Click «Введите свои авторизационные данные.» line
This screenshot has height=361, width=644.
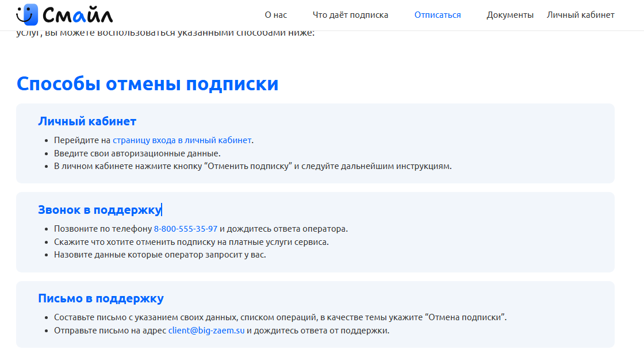point(137,153)
